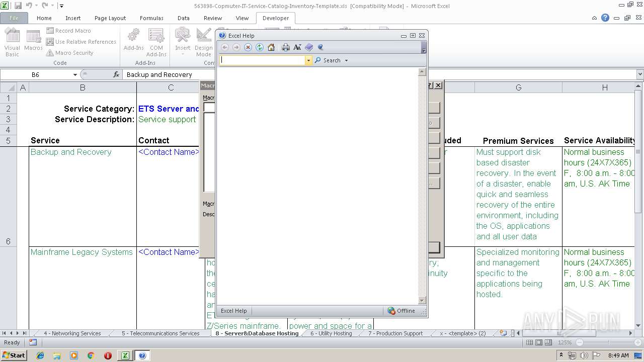Open Windows Start menu
Viewport: 644px width, 362px height.
coord(14,355)
